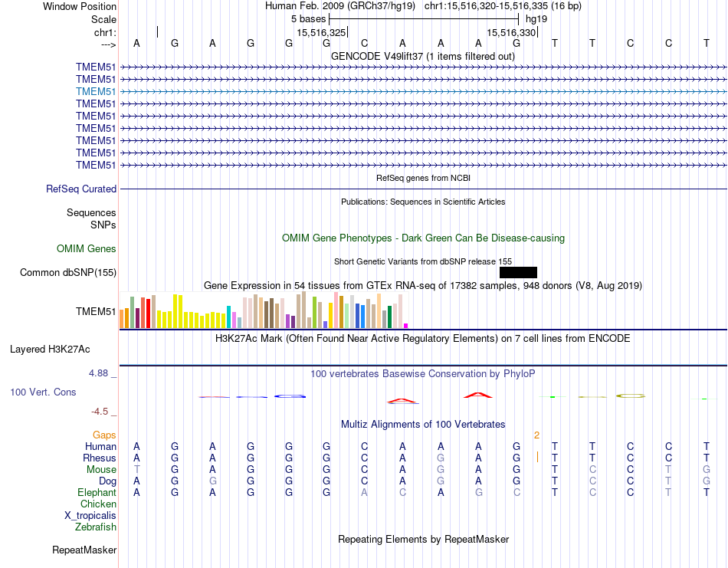Select the topmost TMEM51 transcript label
The height and width of the screenshot is (568, 728).
coord(96,67)
